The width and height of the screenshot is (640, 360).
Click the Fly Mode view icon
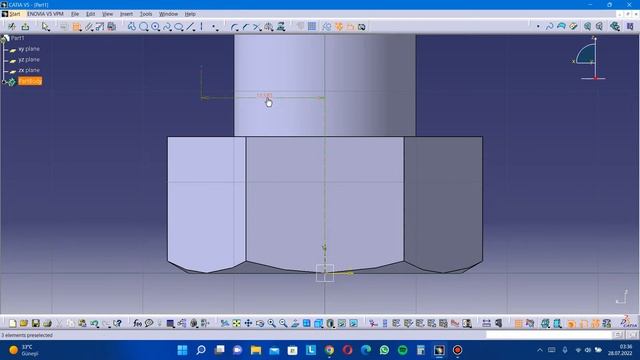[224, 323]
